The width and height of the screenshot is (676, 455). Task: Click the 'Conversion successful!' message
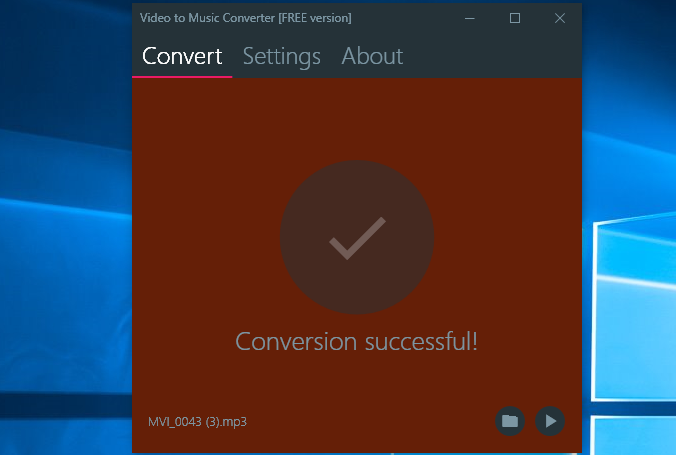[x=356, y=342]
